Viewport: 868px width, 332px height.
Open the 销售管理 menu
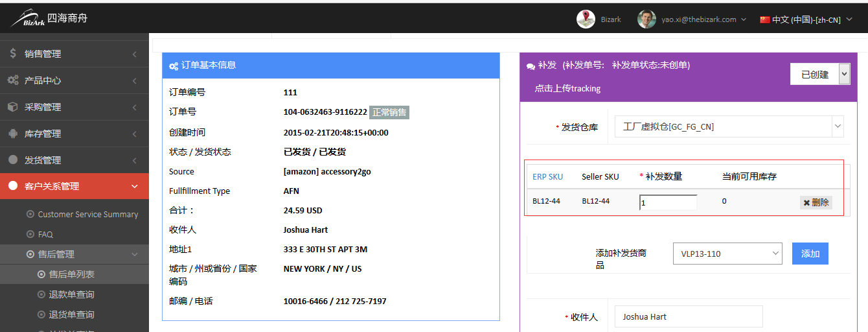coord(74,54)
